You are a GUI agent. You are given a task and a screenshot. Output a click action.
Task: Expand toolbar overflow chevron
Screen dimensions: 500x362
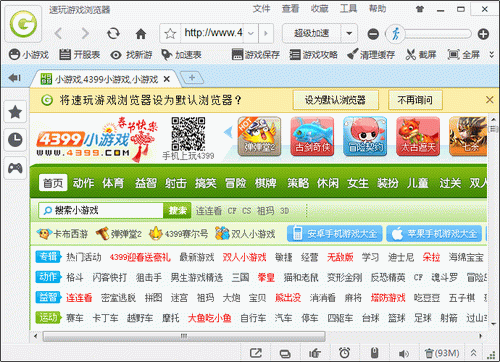pyautogui.click(x=491, y=54)
